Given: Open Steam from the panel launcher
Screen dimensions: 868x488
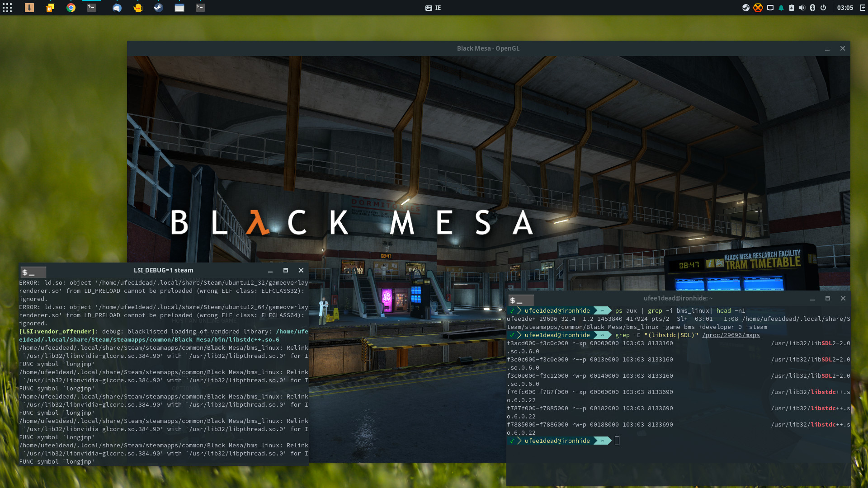Looking at the screenshot, I should click(x=158, y=8).
